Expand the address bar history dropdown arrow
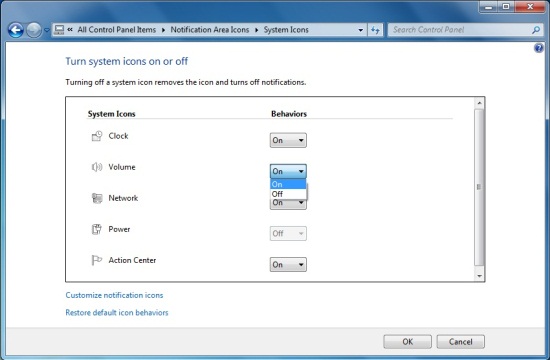 pos(361,30)
